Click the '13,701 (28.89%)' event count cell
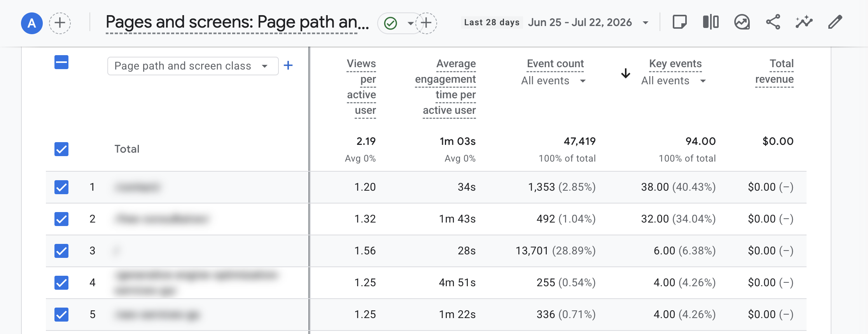Viewport: 868px width, 334px height. click(x=555, y=251)
